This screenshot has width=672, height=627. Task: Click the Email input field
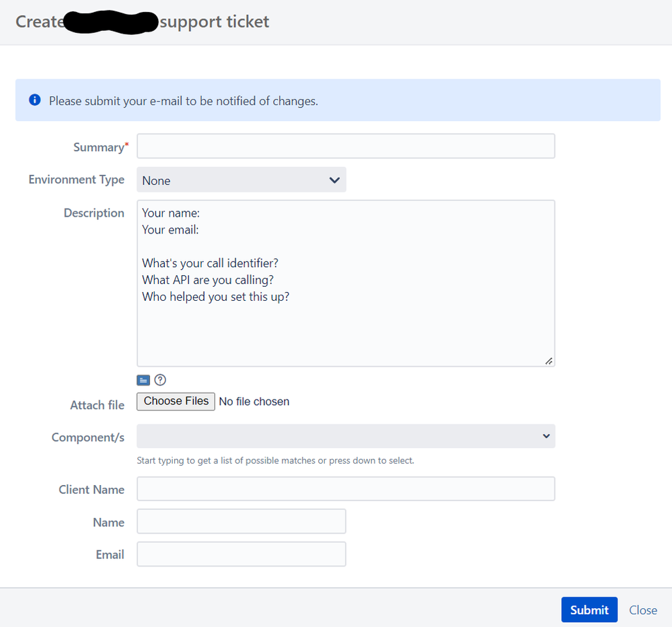[241, 554]
